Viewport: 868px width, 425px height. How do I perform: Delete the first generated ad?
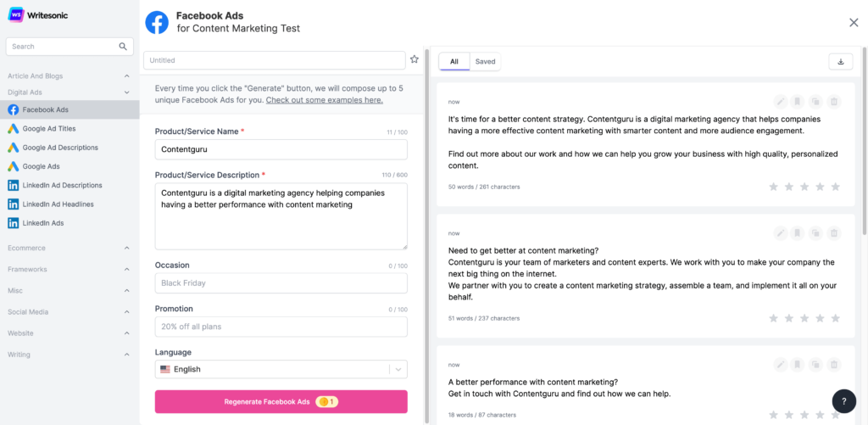click(x=834, y=102)
